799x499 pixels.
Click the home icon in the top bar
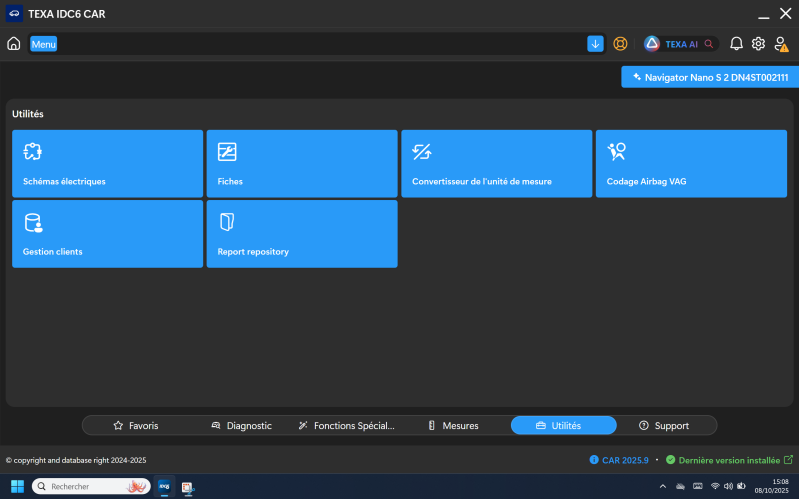[14, 44]
